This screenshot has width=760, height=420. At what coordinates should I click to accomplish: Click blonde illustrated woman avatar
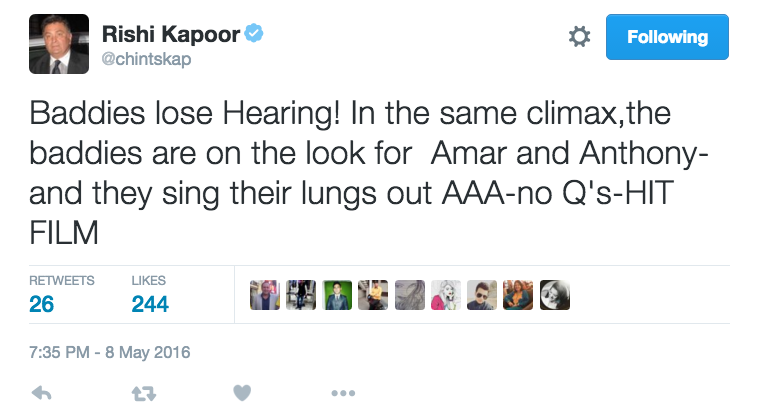445,294
